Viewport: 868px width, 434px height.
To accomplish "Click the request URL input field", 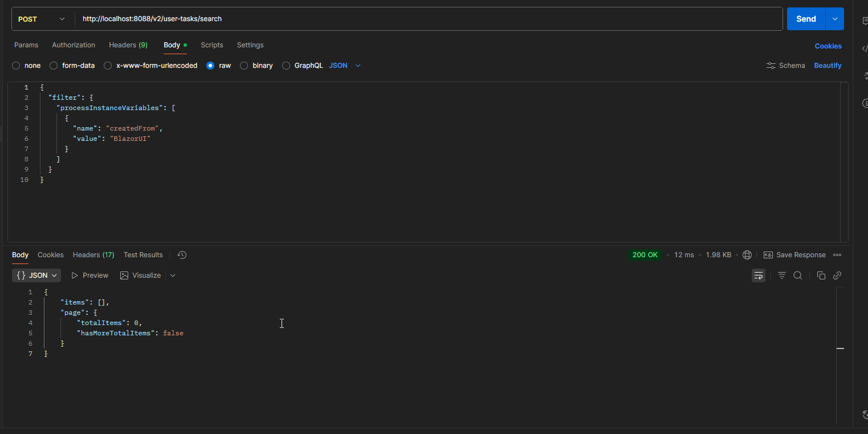I will coord(427,19).
